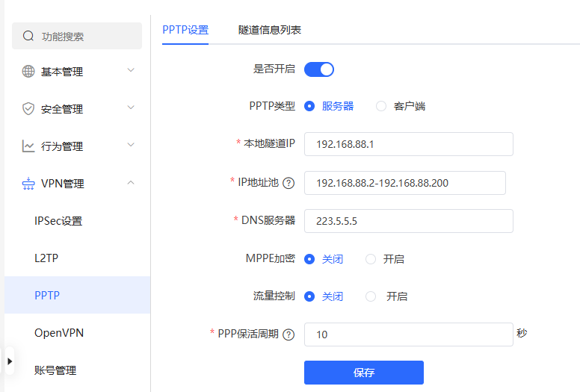Click the VPN管理 network icon
580x392 pixels.
coord(28,183)
